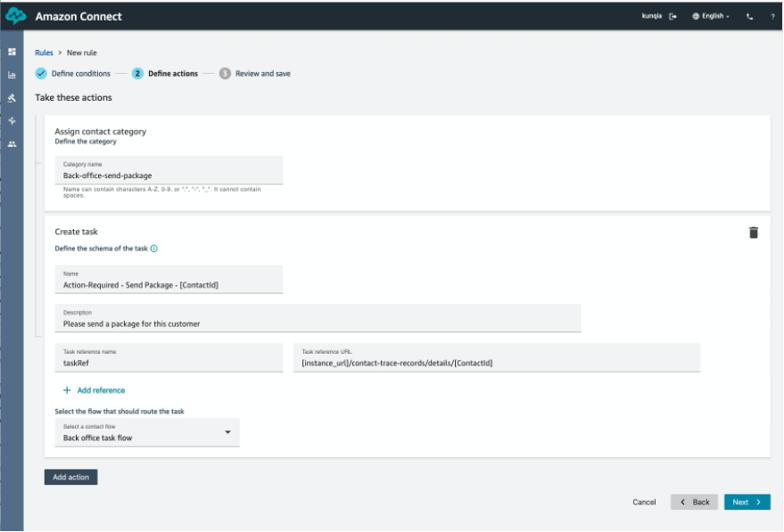This screenshot has width=784, height=532.
Task: Open the metrics chart icon in sidebar
Action: [x=12, y=75]
